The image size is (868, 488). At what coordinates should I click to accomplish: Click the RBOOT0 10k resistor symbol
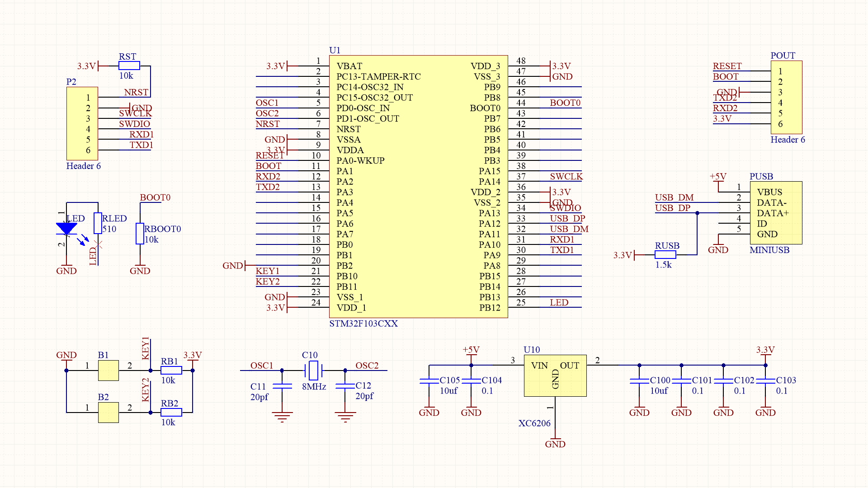click(x=140, y=234)
